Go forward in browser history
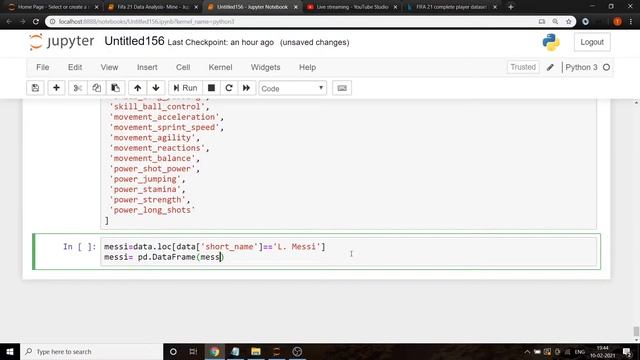The width and height of the screenshot is (640, 360). click(22, 22)
